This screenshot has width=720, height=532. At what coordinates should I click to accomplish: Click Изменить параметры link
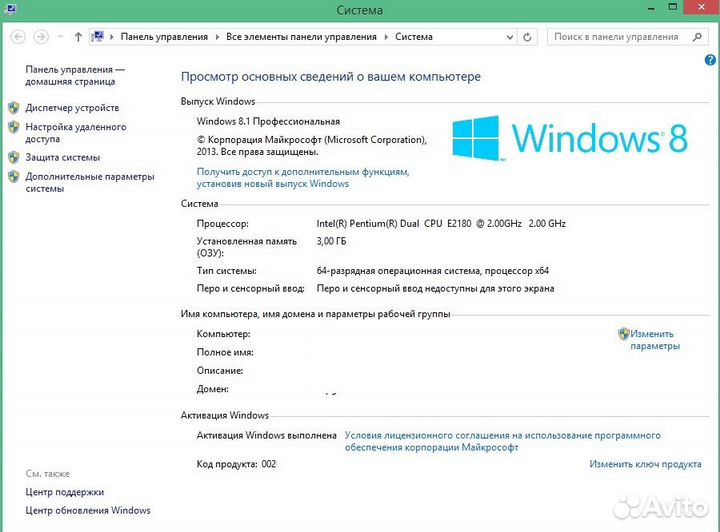pos(654,340)
